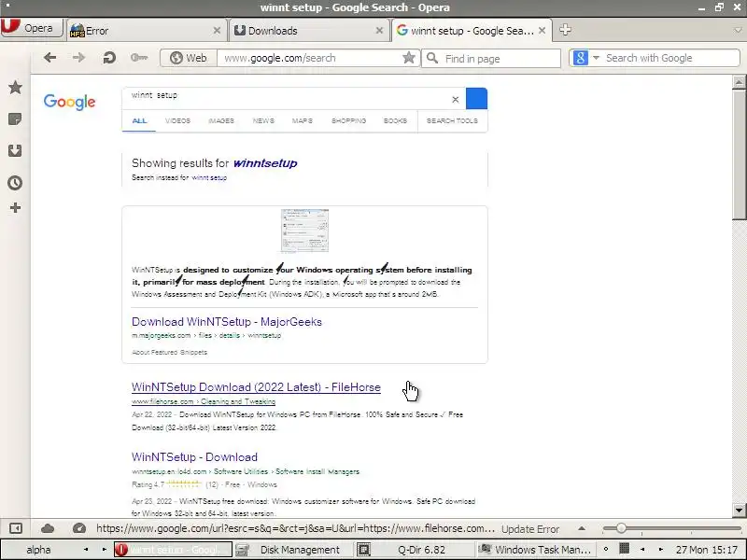The width and height of the screenshot is (747, 560).
Task: Close the winnt setup Google tab
Action: [x=542, y=31]
